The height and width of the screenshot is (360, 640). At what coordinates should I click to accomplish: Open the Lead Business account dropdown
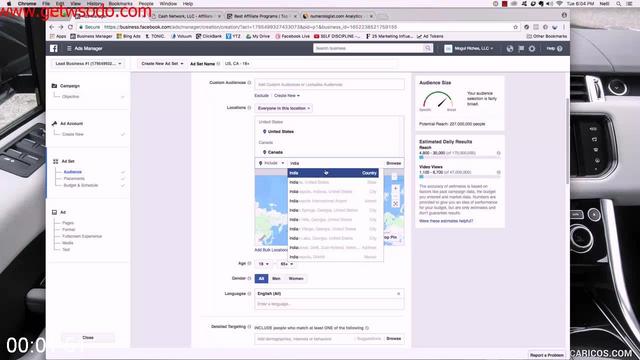point(88,64)
